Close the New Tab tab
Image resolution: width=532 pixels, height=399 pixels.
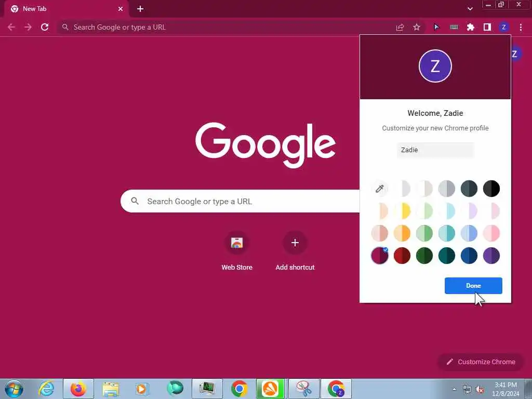(121, 9)
